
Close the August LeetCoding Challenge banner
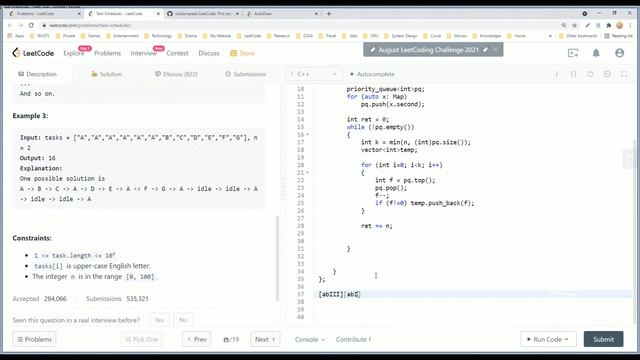(x=495, y=50)
